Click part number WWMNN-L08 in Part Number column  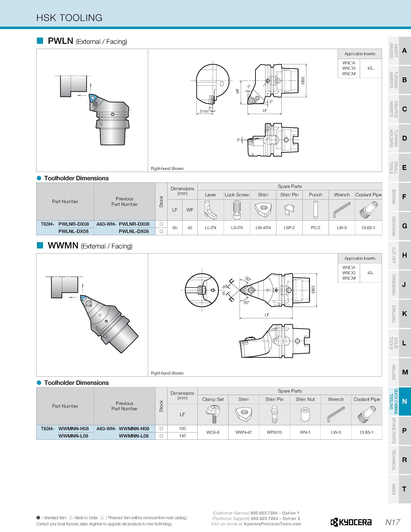pyautogui.click(x=73, y=436)
